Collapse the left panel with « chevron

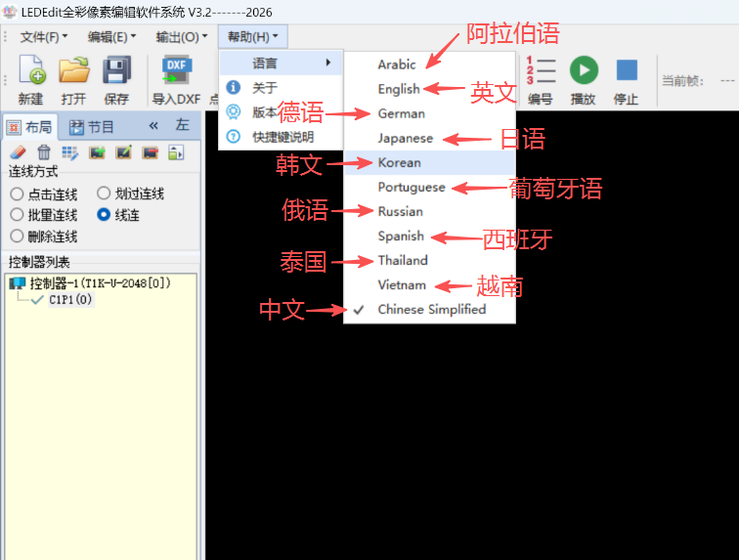153,125
